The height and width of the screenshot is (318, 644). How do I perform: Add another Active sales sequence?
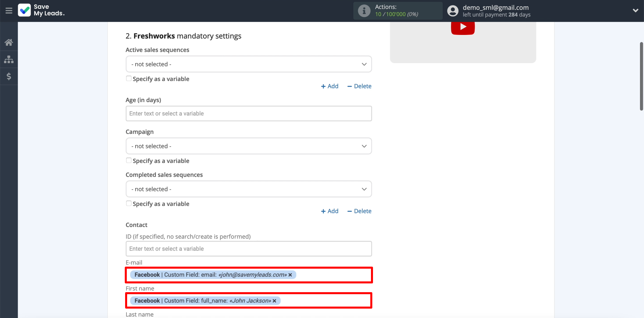(330, 86)
